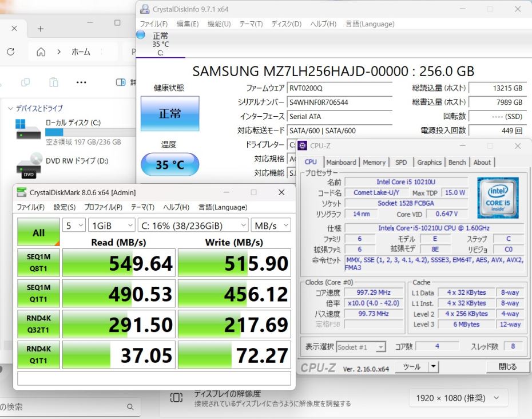Click the blue disk health status orb
The height and width of the screenshot is (419, 532).
click(141, 35)
